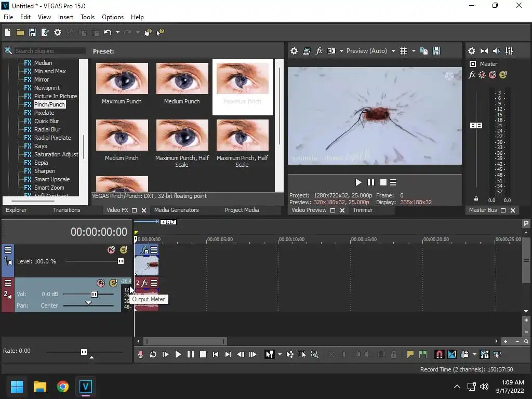Open video track 1 hamburger menu
The image size is (532, 399).
[8, 250]
